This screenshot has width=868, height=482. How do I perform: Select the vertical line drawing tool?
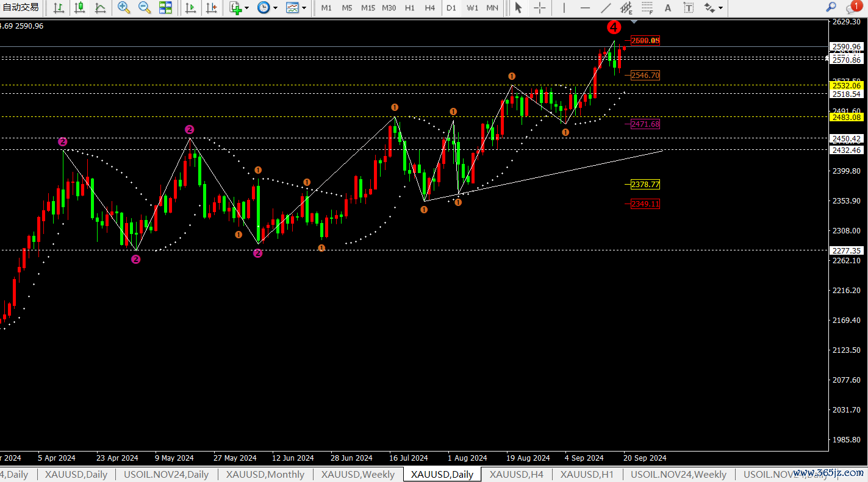pyautogui.click(x=564, y=8)
